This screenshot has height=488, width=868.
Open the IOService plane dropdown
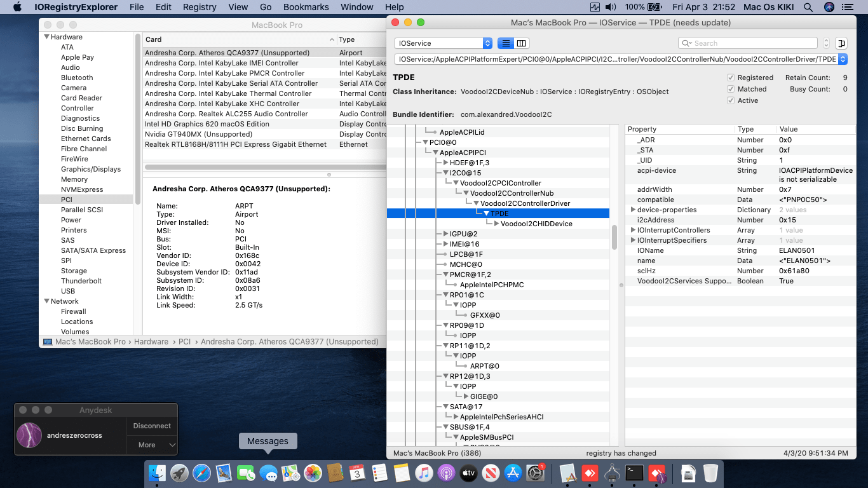[443, 43]
